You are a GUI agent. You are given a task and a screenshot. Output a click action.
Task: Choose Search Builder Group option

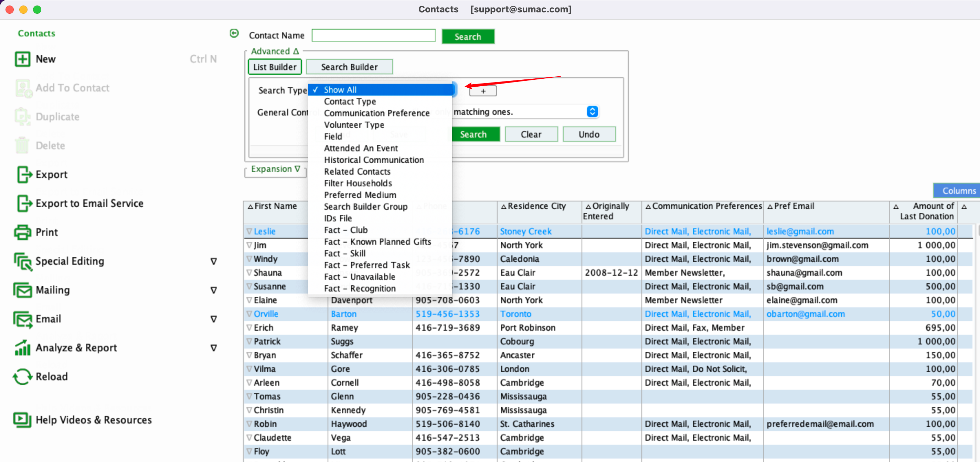click(380, 207)
